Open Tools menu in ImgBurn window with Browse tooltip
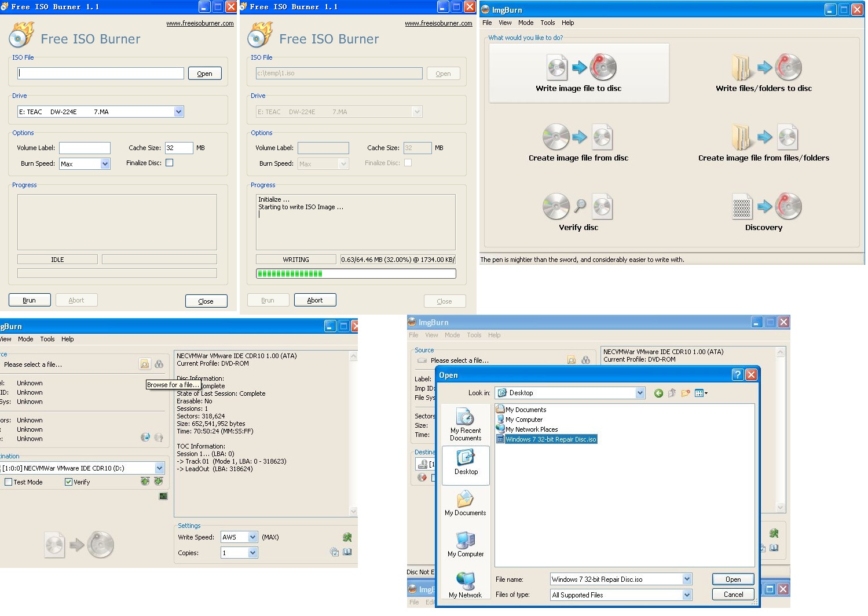 [47, 339]
